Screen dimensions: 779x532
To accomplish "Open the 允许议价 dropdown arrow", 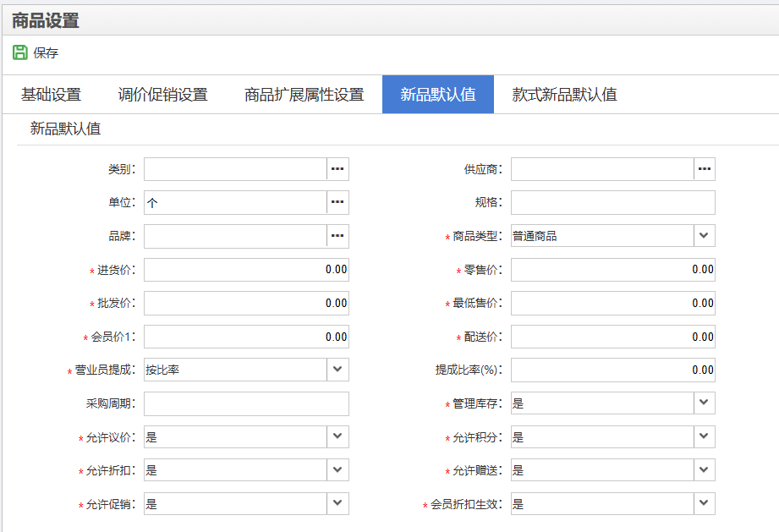I will pos(337,436).
